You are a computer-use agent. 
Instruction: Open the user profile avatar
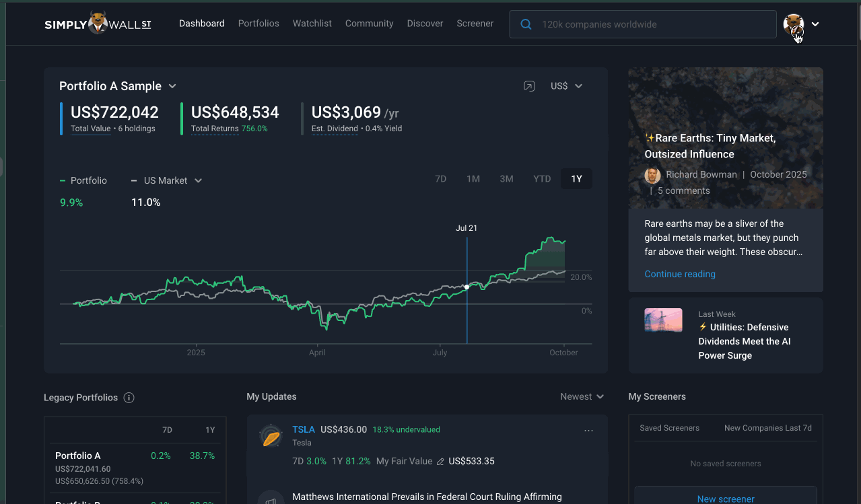794,24
